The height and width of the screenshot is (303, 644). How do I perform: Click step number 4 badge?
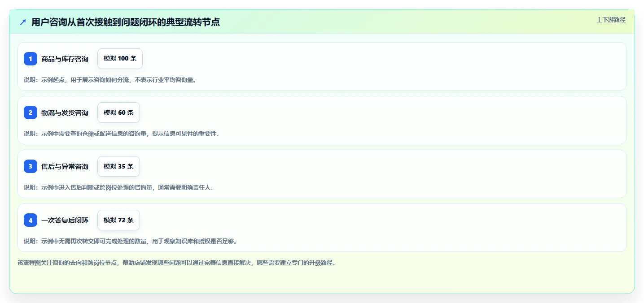coord(31,220)
